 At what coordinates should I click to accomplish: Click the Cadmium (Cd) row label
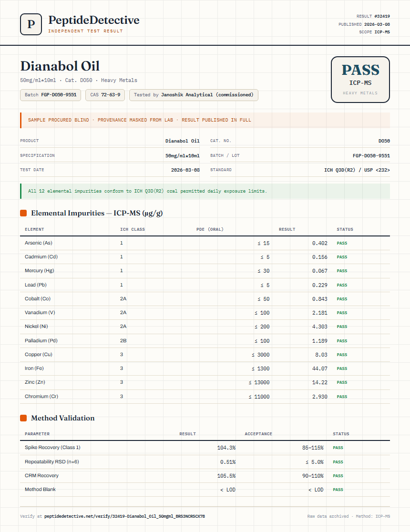(41, 257)
